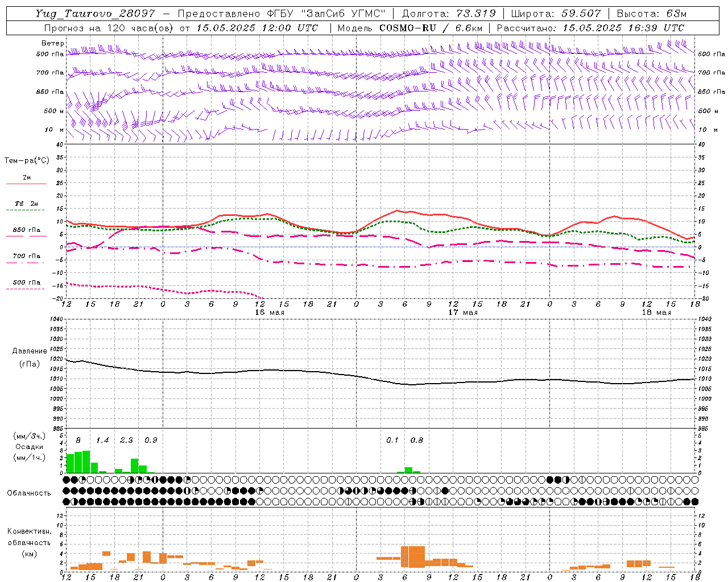Image resolution: width=728 pixels, height=582 pixels.
Task: Select the "Осадки" precipitation panel label
Action: pos(30,447)
